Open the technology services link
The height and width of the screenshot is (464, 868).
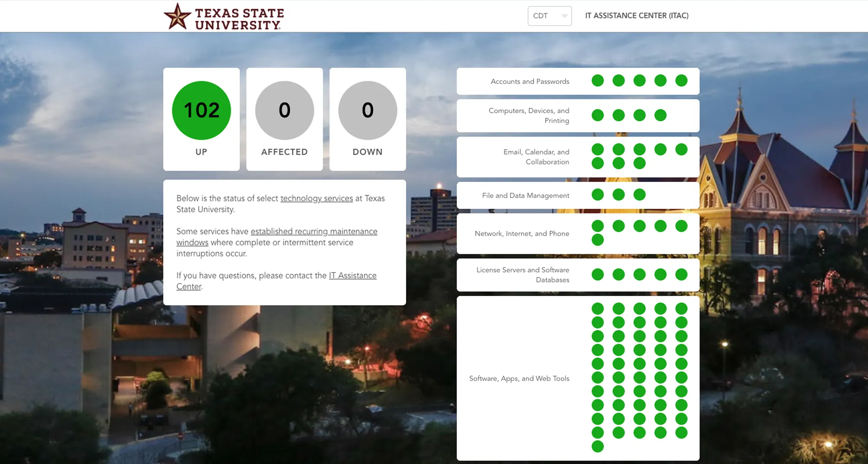pos(317,198)
